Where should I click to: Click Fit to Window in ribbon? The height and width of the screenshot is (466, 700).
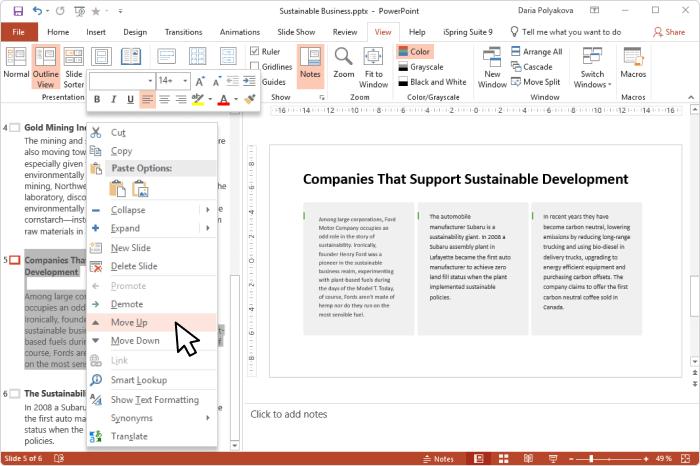pos(375,65)
